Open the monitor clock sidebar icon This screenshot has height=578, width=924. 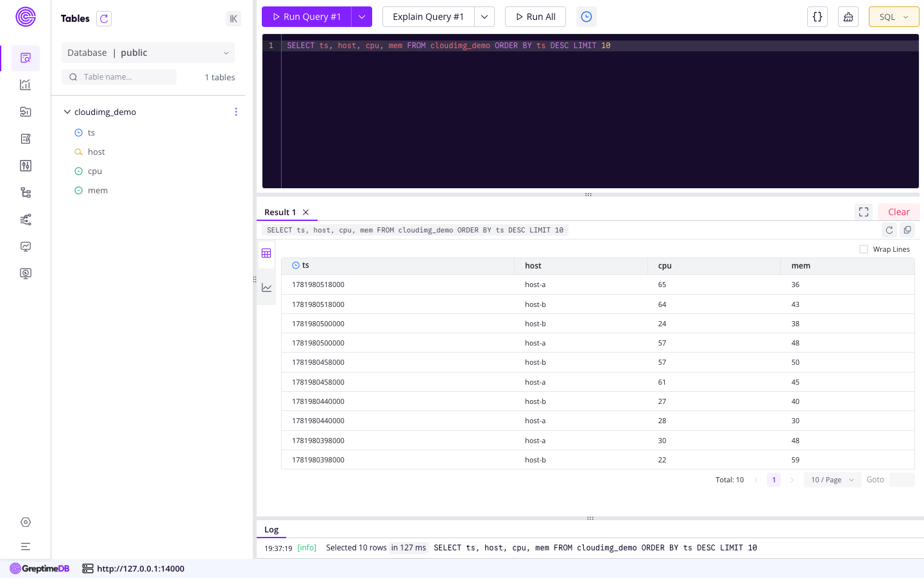pos(26,274)
